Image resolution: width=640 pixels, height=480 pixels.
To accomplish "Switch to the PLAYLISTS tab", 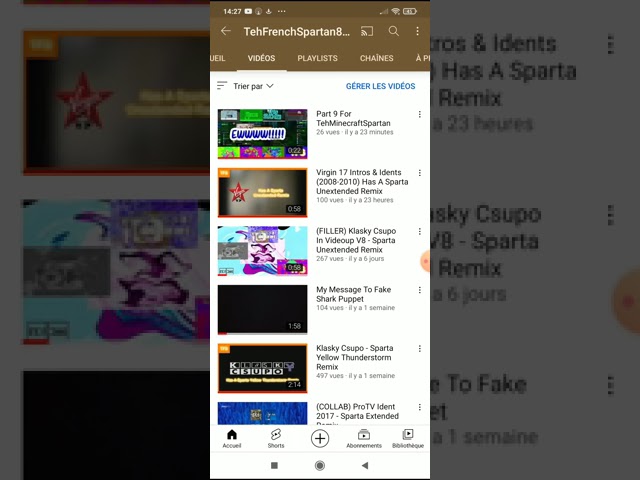I will point(318,58).
